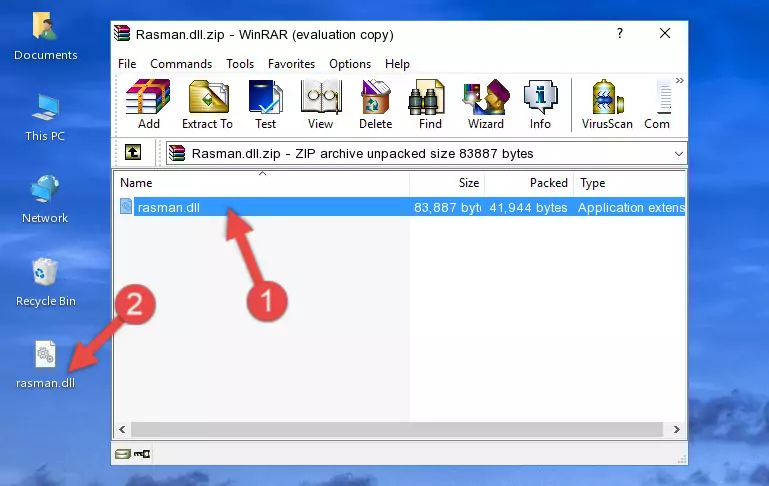
Task: Click the horizontal scrollbar thumb
Action: [397, 430]
